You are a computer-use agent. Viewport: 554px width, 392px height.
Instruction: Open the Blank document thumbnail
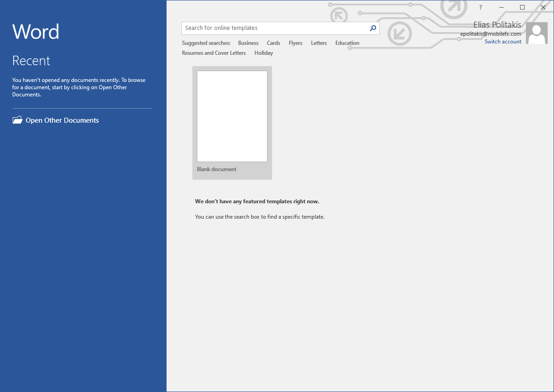[x=232, y=116]
